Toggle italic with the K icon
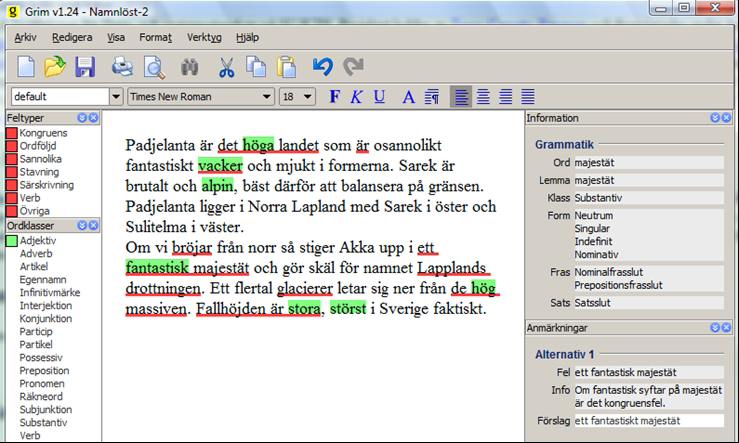 (356, 97)
